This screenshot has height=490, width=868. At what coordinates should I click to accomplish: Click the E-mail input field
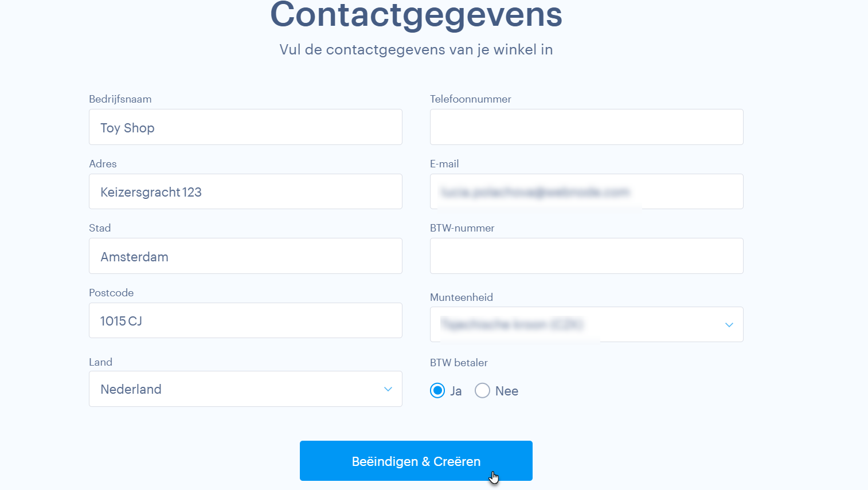tap(587, 191)
